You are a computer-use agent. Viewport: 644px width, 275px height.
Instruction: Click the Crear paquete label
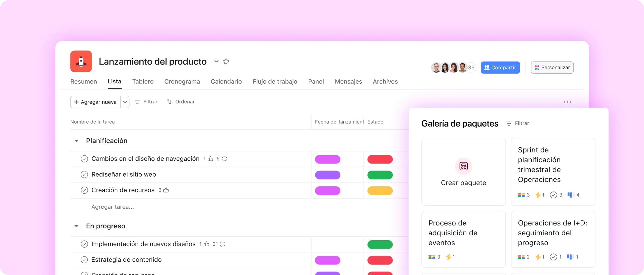[x=463, y=183]
